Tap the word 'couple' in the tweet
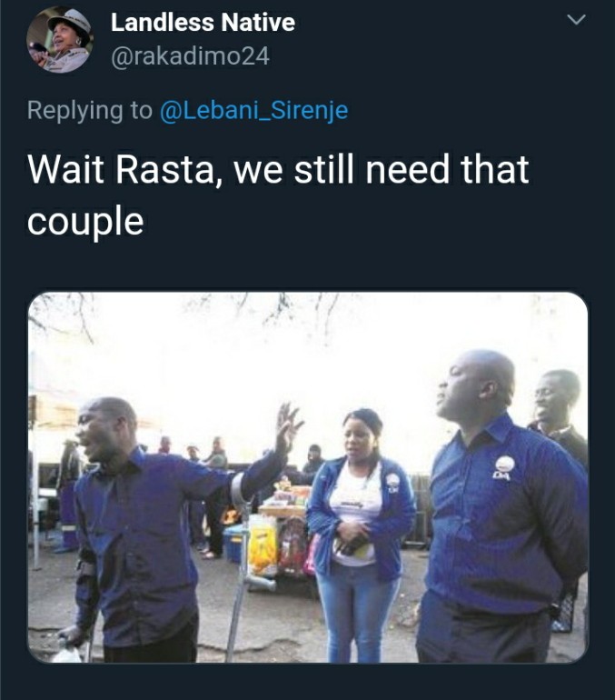 [85, 222]
